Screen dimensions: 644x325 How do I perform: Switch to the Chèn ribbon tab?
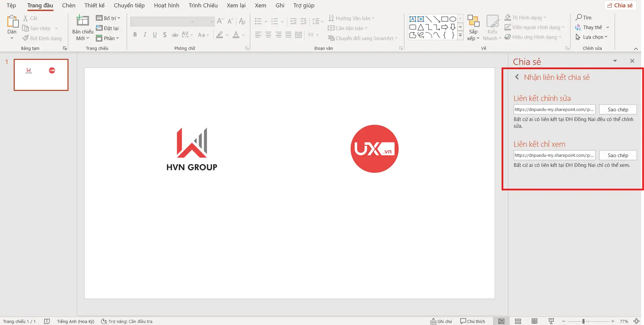69,5
